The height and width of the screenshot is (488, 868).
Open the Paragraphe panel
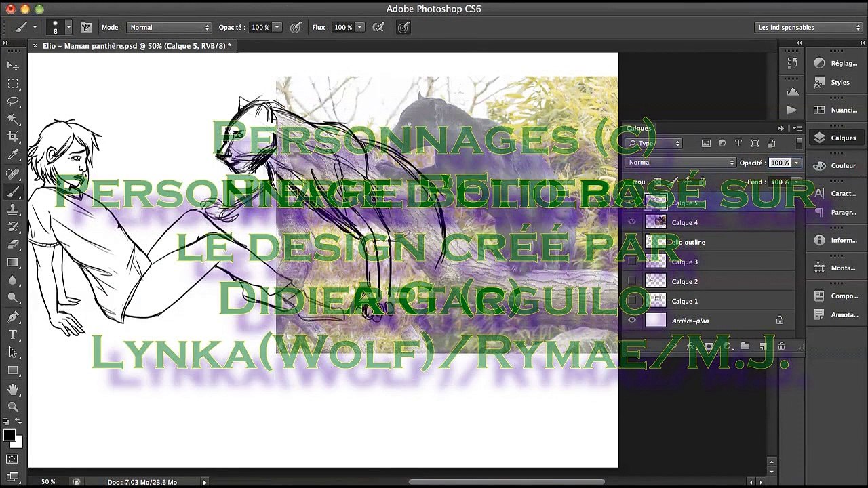(837, 212)
